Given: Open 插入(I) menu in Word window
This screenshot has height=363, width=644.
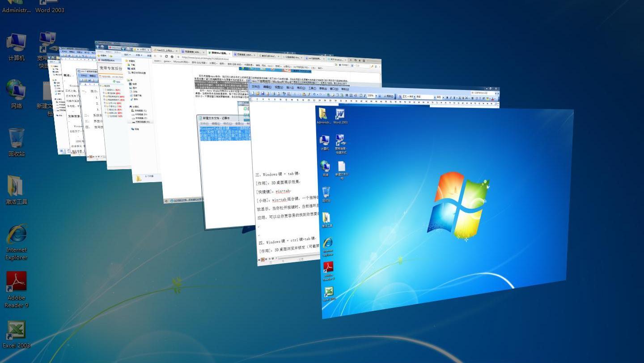Looking at the screenshot, I should [290, 87].
